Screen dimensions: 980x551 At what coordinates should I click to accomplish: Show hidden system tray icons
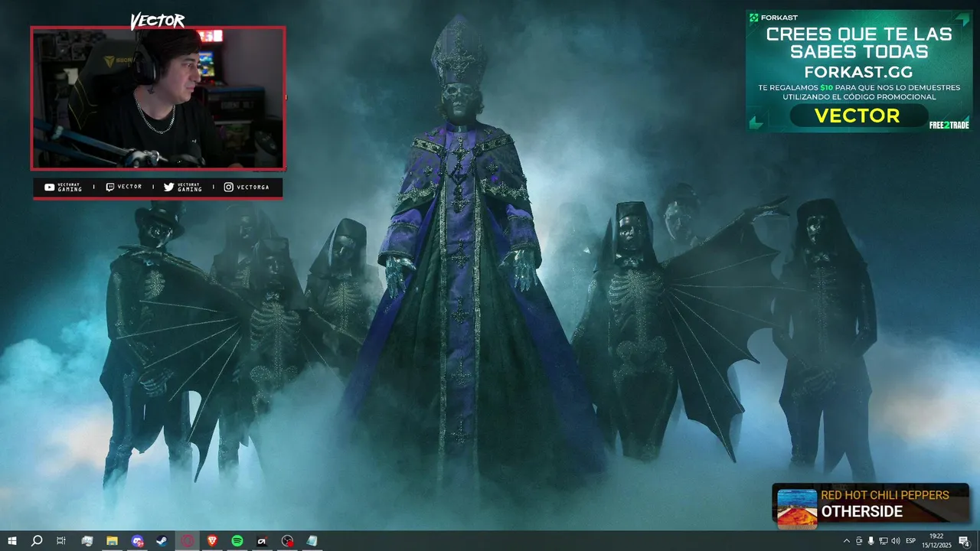(847, 541)
